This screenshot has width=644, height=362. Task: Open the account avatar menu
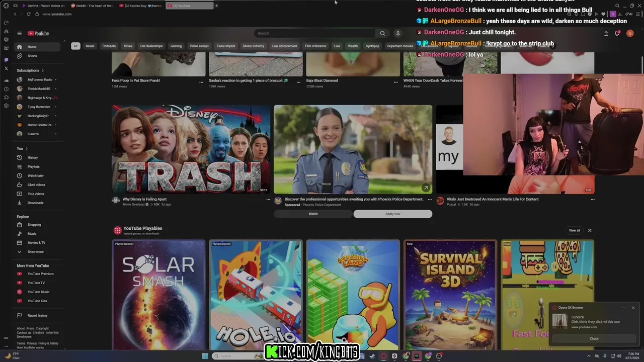pos(630,34)
